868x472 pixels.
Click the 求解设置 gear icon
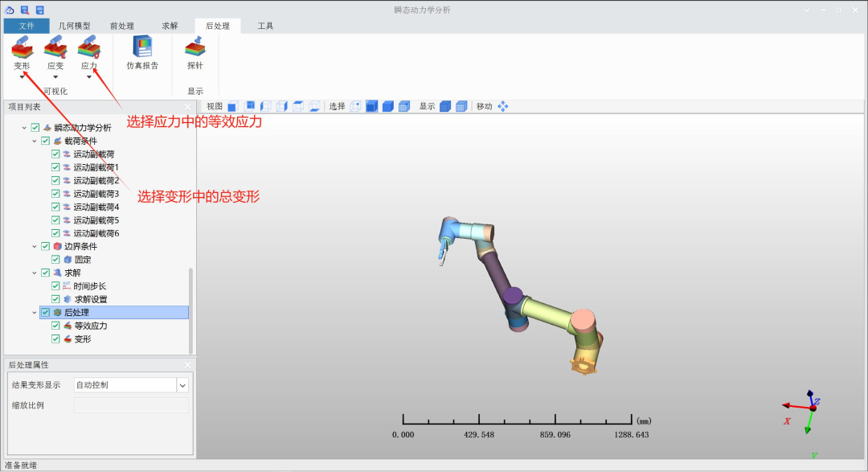coord(67,299)
